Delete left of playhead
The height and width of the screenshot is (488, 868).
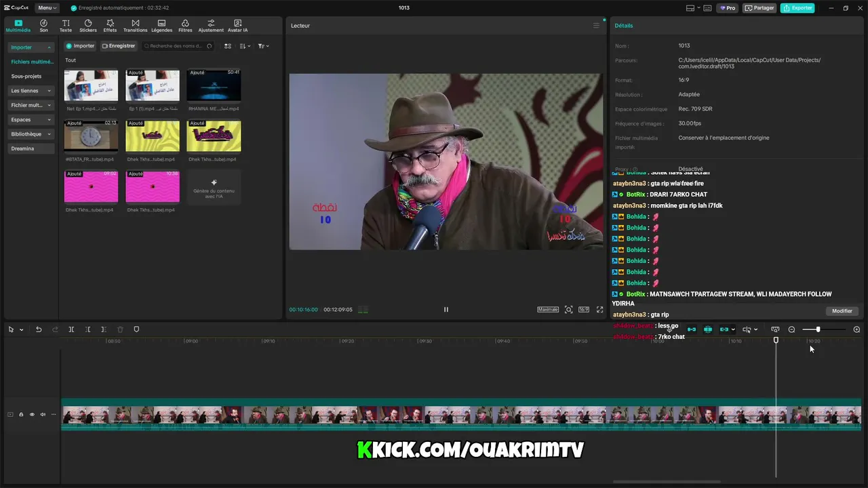[87, 329]
